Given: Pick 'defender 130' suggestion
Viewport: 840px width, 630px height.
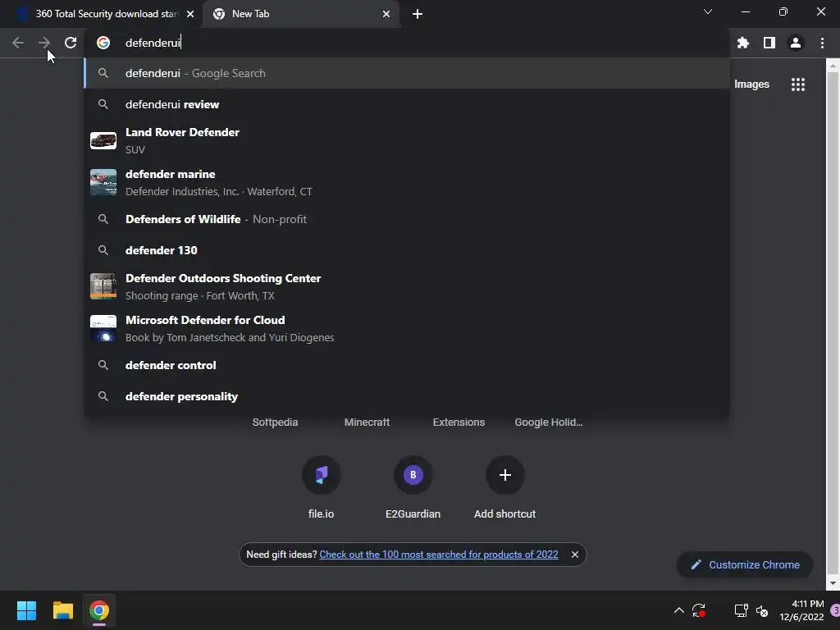Looking at the screenshot, I should coord(407,250).
